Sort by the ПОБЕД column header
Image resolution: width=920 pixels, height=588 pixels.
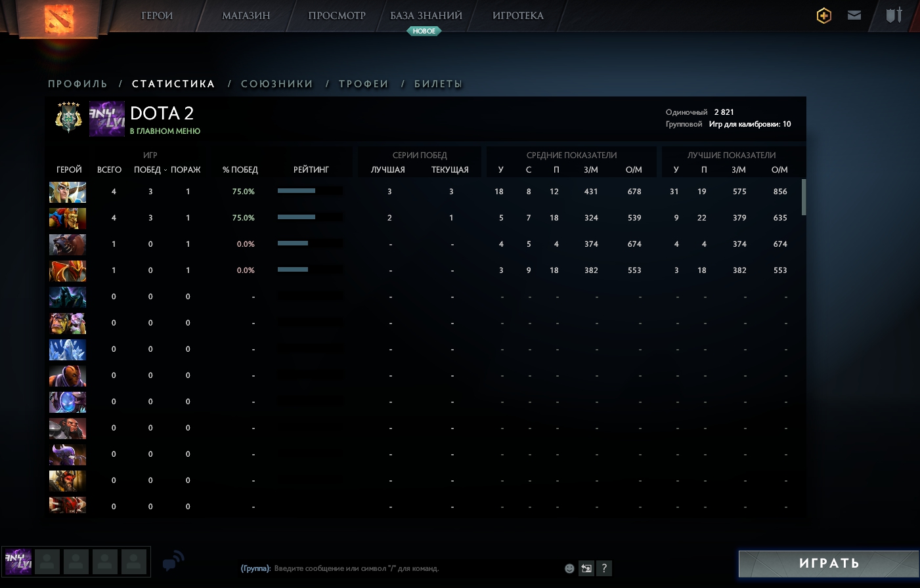(147, 170)
